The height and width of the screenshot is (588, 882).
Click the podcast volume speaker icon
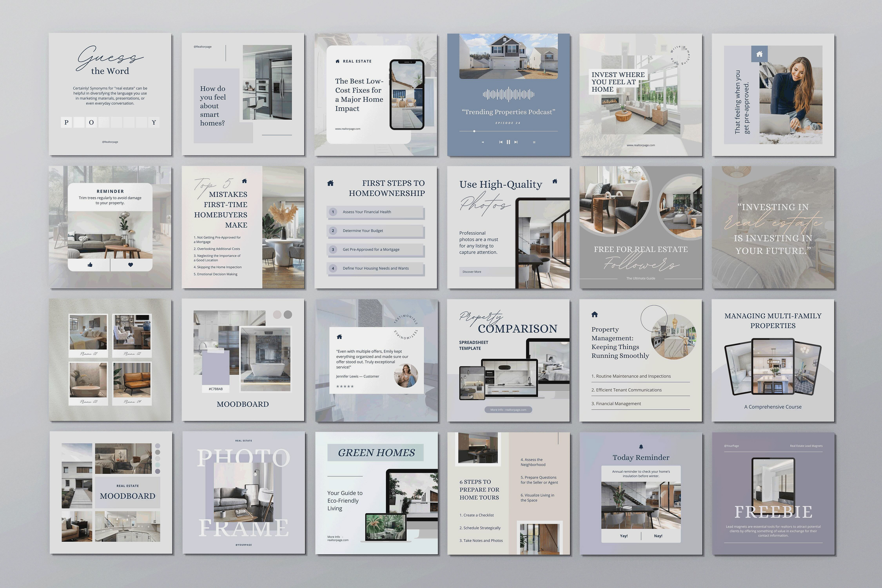[x=483, y=142]
